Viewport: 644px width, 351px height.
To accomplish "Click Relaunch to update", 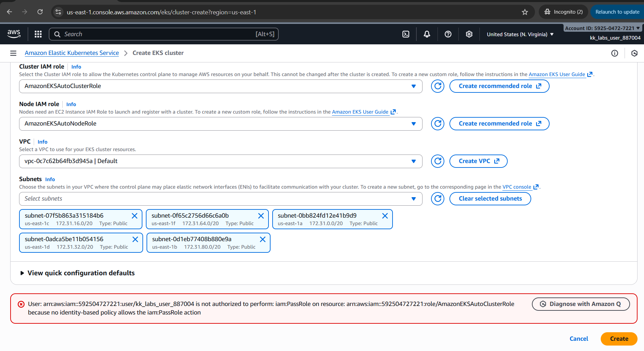I will 617,12.
